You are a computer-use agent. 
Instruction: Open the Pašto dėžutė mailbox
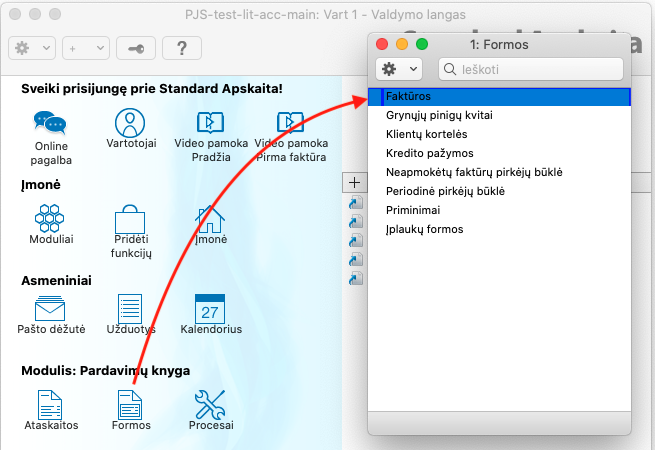click(x=50, y=308)
